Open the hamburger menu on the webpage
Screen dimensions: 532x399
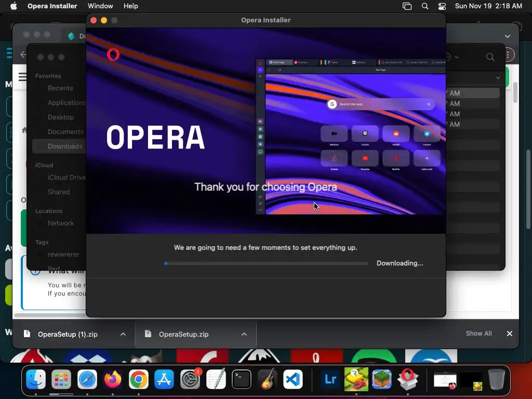tap(22, 77)
